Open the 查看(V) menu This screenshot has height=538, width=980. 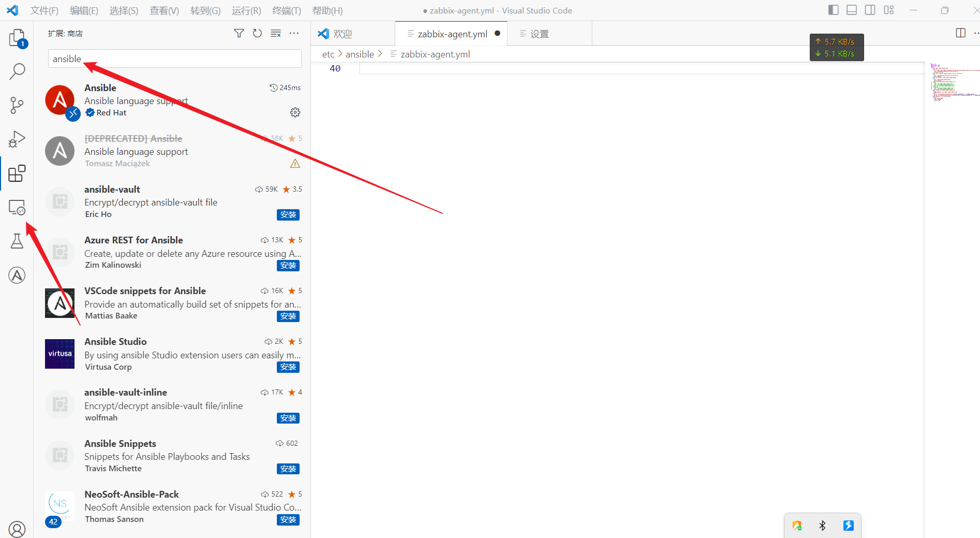164,10
